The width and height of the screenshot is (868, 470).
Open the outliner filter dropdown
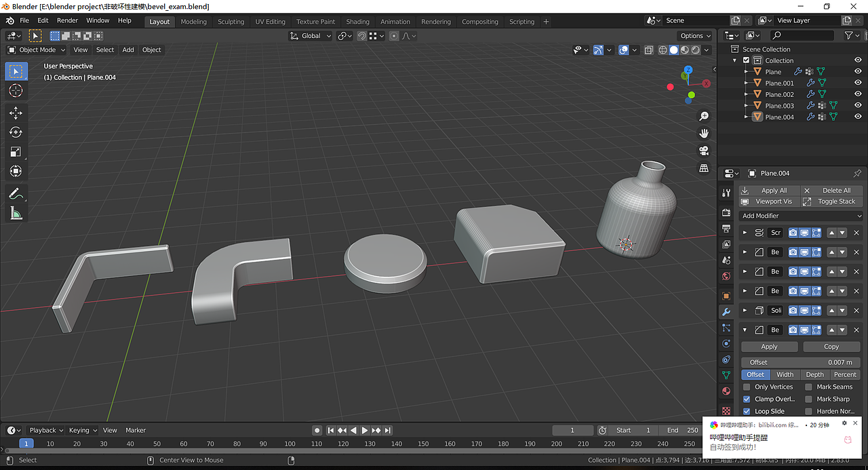[852, 35]
